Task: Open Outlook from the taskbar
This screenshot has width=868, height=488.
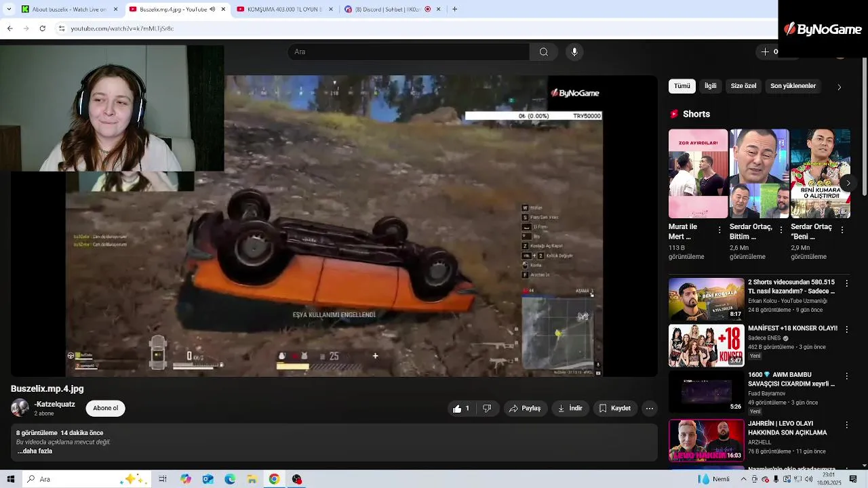Action: click(208, 479)
